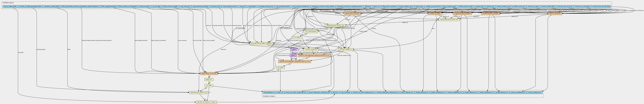
Task: Select the known_variants input node
Action: tap(144, 6)
